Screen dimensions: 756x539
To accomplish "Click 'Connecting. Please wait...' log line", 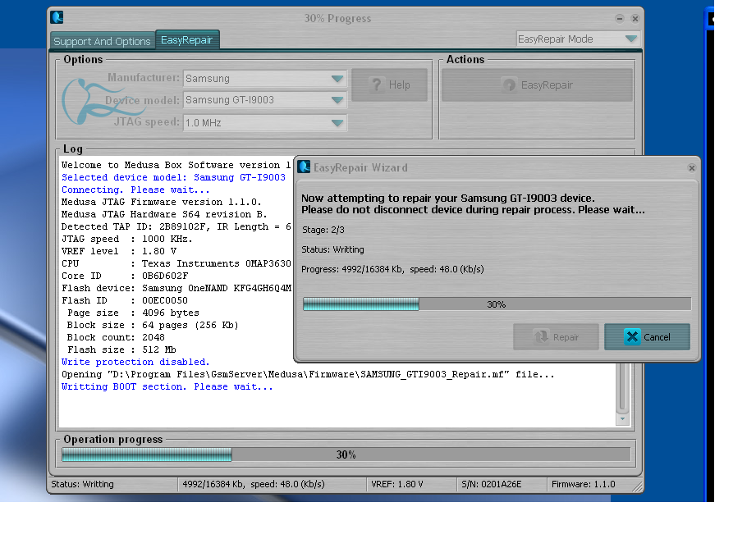I will coord(135,190).
